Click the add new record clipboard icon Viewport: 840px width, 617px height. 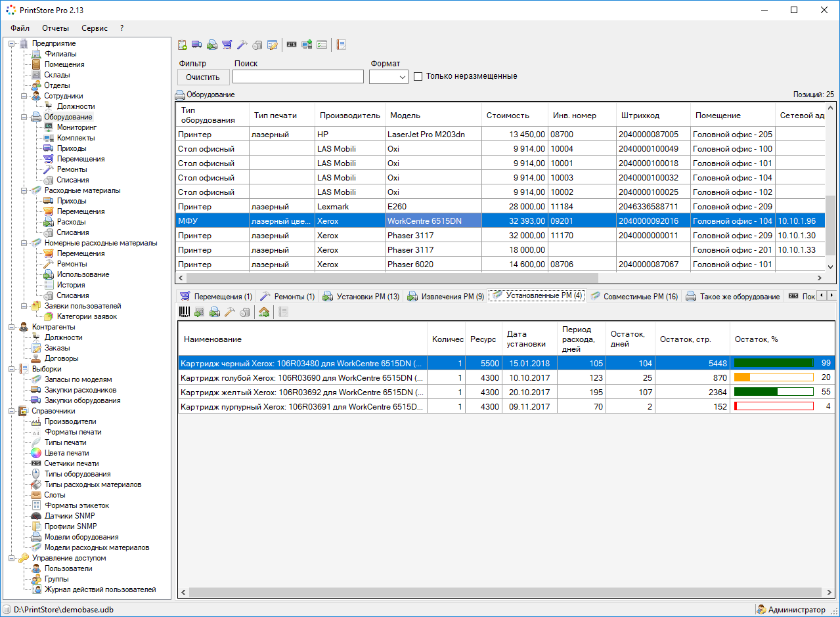183,45
